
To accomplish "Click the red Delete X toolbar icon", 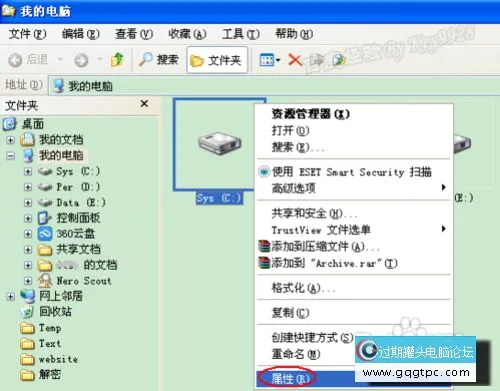I will click(295, 60).
